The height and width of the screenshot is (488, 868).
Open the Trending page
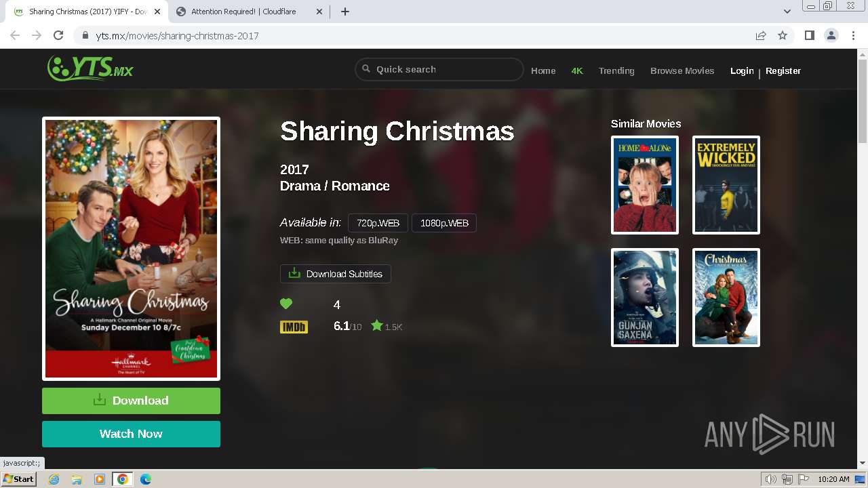(x=616, y=70)
